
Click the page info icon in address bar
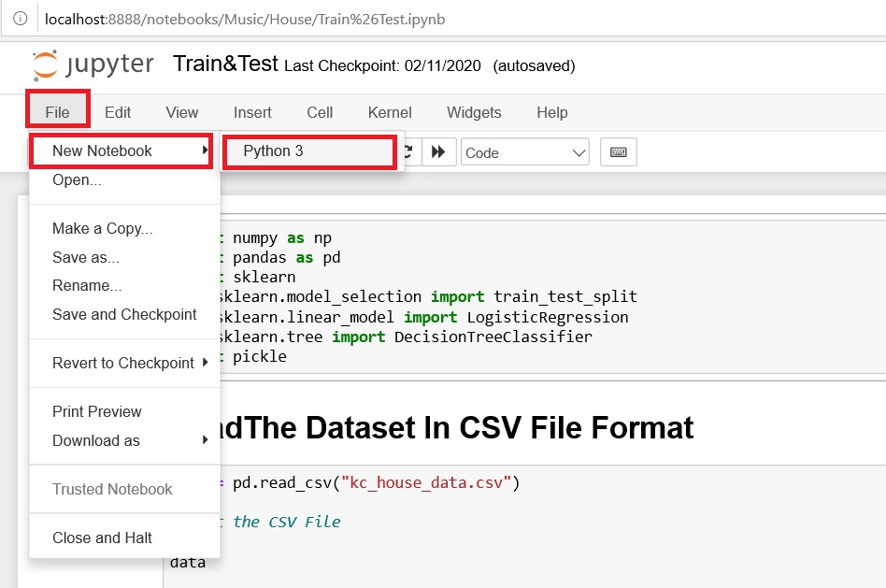click(x=21, y=19)
